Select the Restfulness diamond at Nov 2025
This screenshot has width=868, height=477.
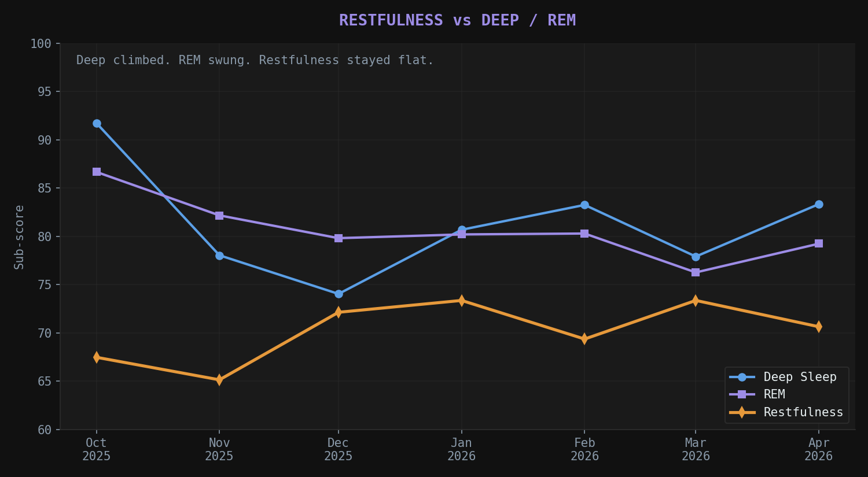tap(219, 380)
